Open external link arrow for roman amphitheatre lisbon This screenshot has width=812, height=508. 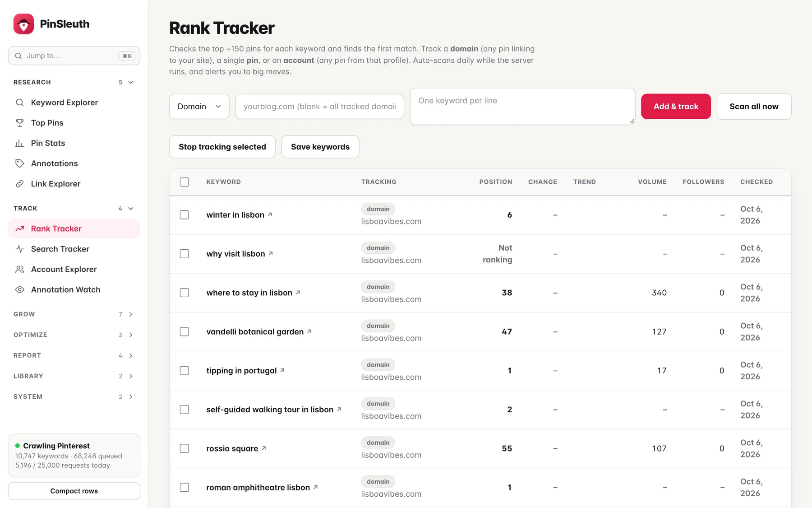[x=316, y=487]
